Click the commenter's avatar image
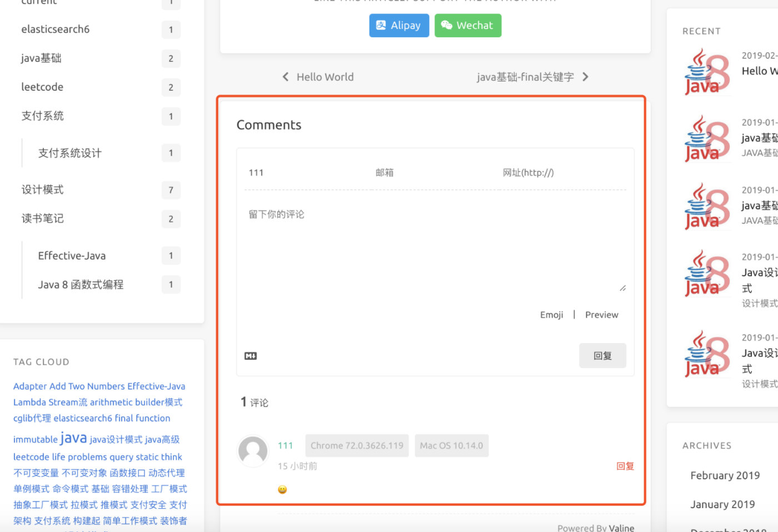 (253, 450)
